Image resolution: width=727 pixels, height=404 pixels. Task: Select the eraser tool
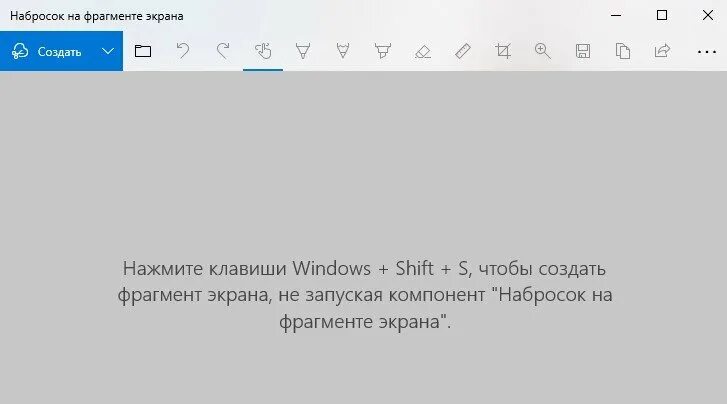point(423,51)
